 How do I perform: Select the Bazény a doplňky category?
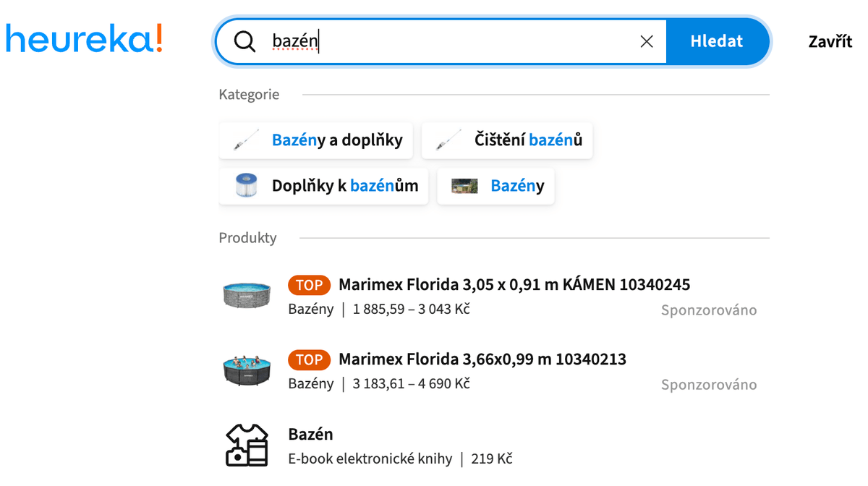tap(316, 140)
